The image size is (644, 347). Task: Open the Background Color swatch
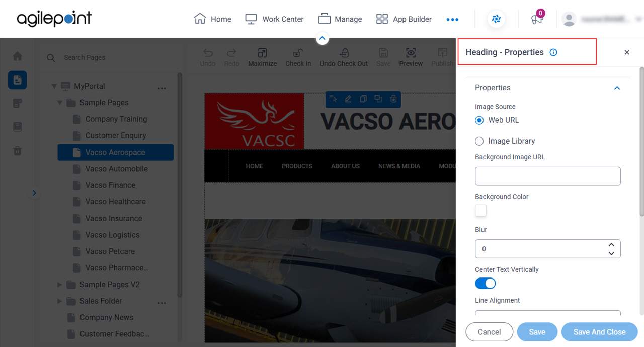[481, 211]
